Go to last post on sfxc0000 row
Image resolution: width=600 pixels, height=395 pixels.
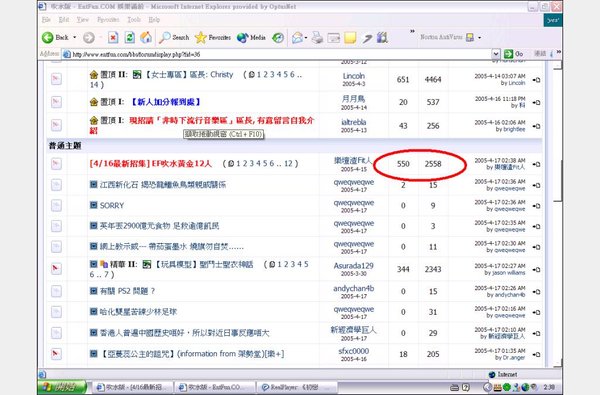537,354
